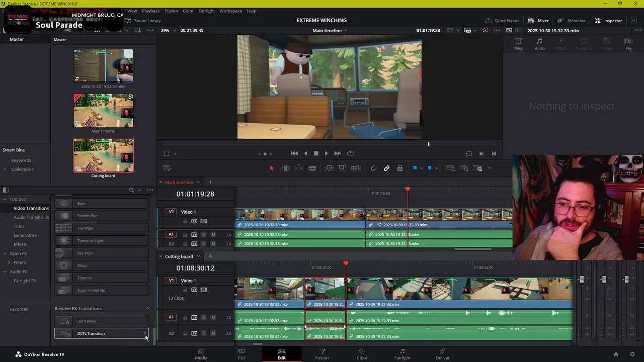Click the Full Extent Zoom icon

pyautogui.click(x=451, y=168)
